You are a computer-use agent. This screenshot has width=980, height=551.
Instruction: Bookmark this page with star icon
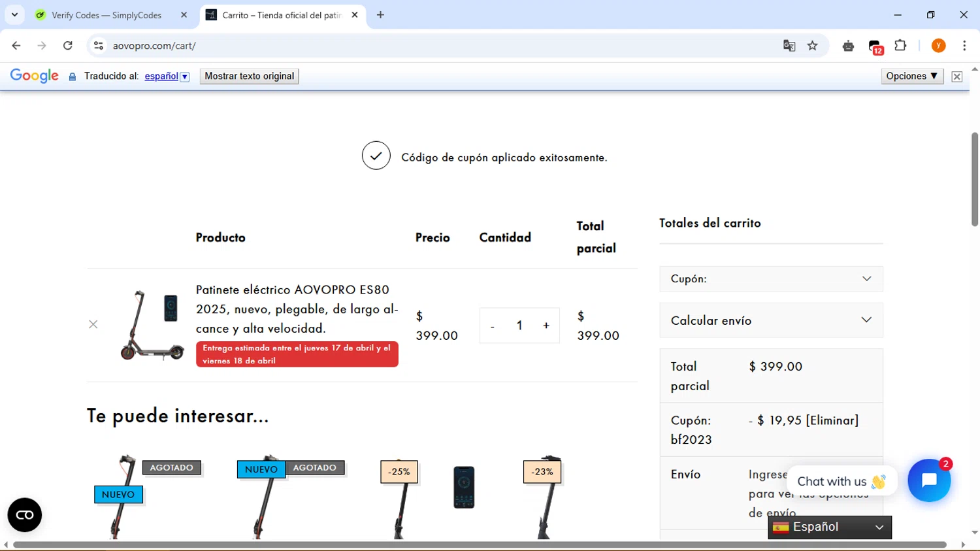coord(813,46)
